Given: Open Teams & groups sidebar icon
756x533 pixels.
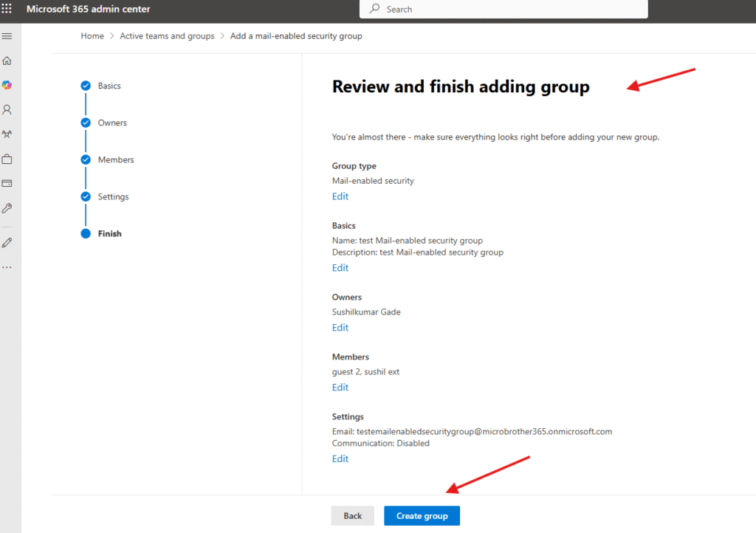Looking at the screenshot, I should pos(7,134).
